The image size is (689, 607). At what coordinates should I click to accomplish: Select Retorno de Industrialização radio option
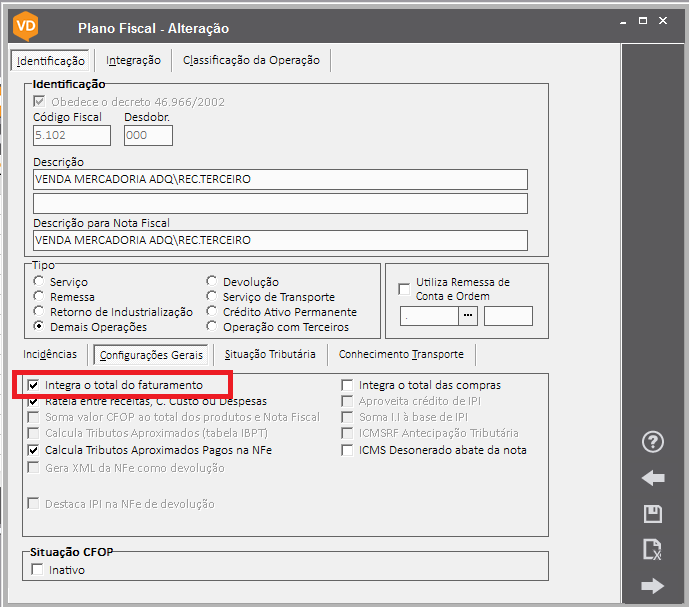39,311
